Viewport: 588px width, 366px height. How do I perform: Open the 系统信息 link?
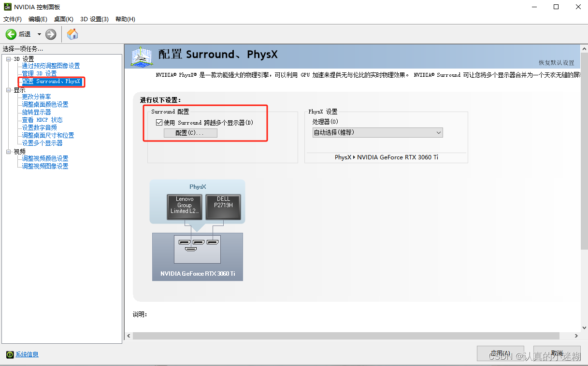[27, 354]
